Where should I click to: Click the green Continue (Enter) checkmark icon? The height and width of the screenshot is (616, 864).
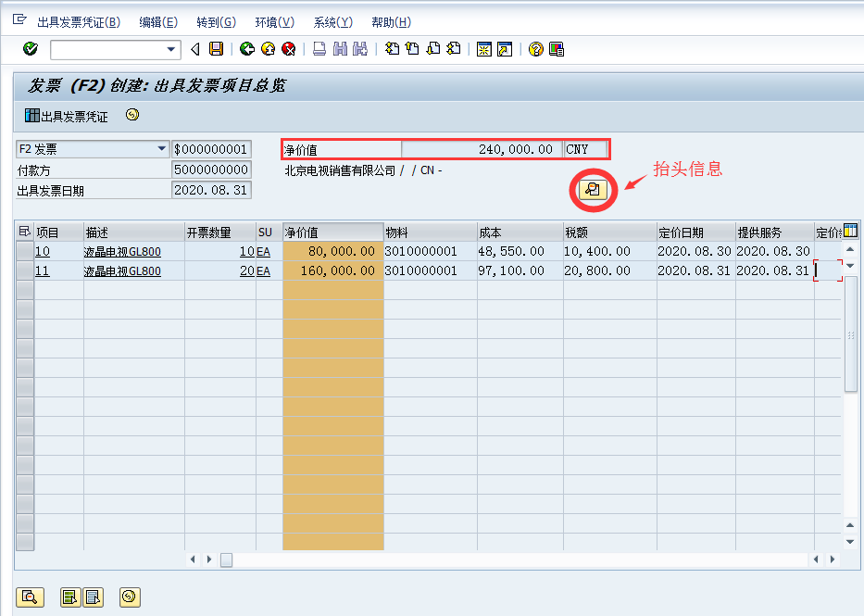point(28,48)
